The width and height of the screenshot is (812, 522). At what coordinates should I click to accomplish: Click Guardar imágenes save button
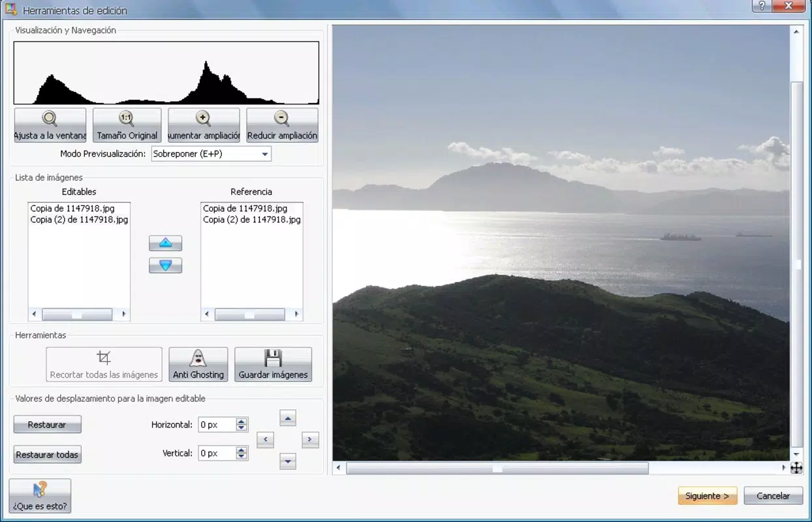[273, 364]
